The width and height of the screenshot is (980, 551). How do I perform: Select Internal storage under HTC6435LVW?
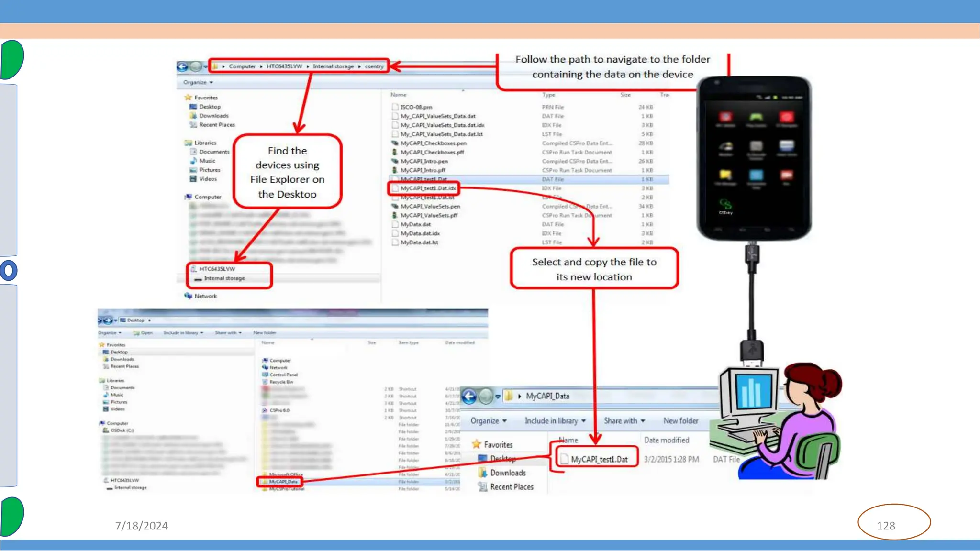click(224, 278)
